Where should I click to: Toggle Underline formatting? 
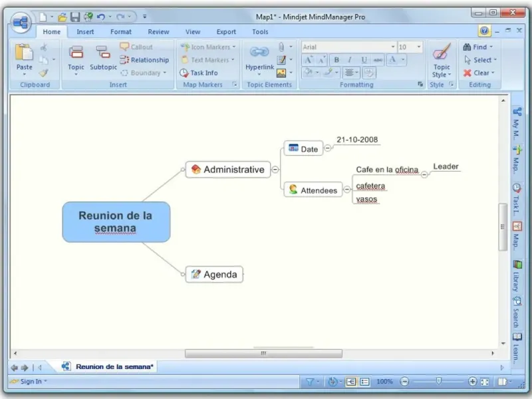pos(364,60)
